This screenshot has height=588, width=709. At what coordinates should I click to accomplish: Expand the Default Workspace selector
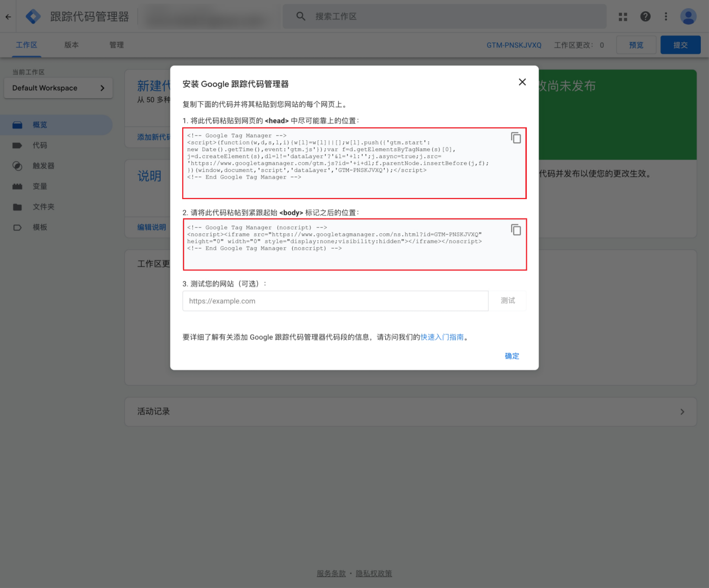(x=58, y=88)
